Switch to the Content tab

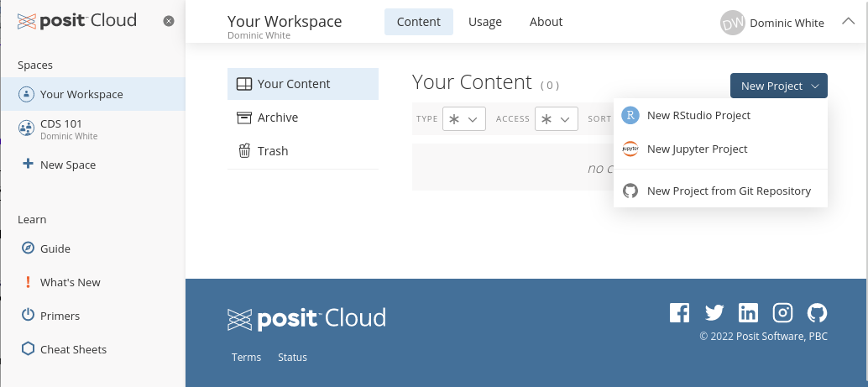[419, 22]
